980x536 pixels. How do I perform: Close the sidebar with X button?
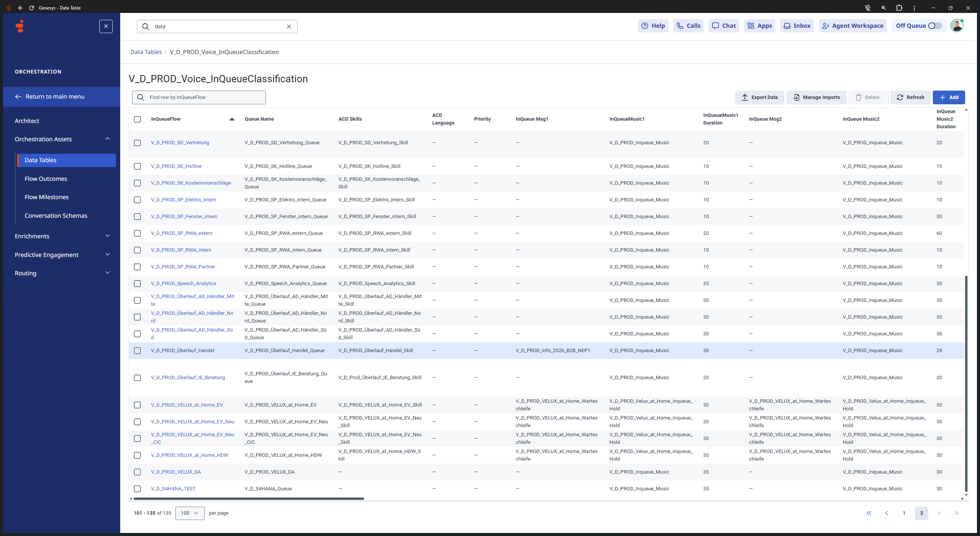[106, 26]
